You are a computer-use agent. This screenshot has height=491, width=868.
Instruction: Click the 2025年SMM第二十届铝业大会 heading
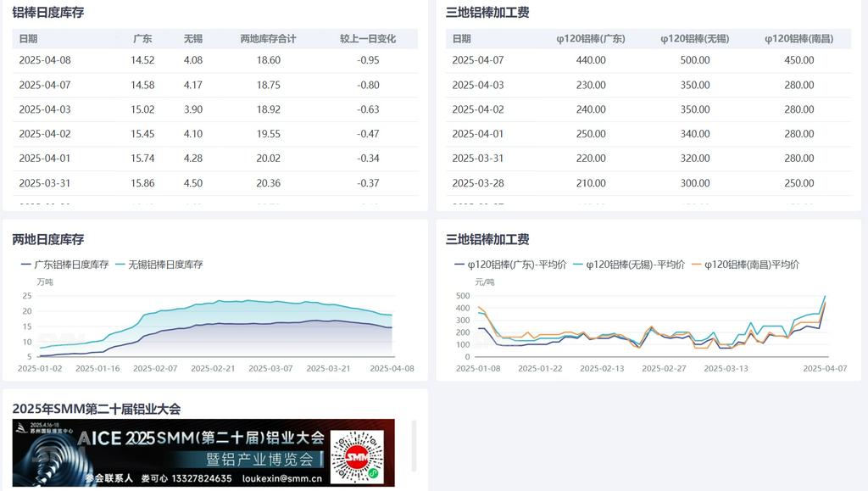coord(97,409)
